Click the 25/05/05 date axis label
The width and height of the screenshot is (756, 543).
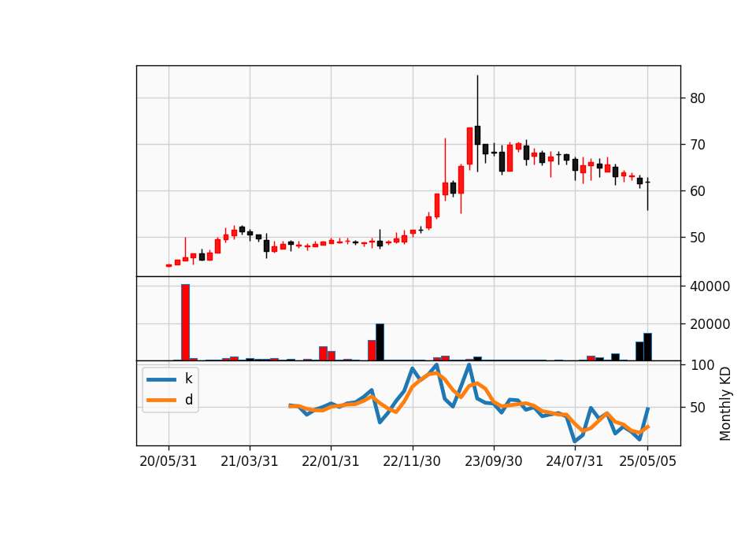647,462
